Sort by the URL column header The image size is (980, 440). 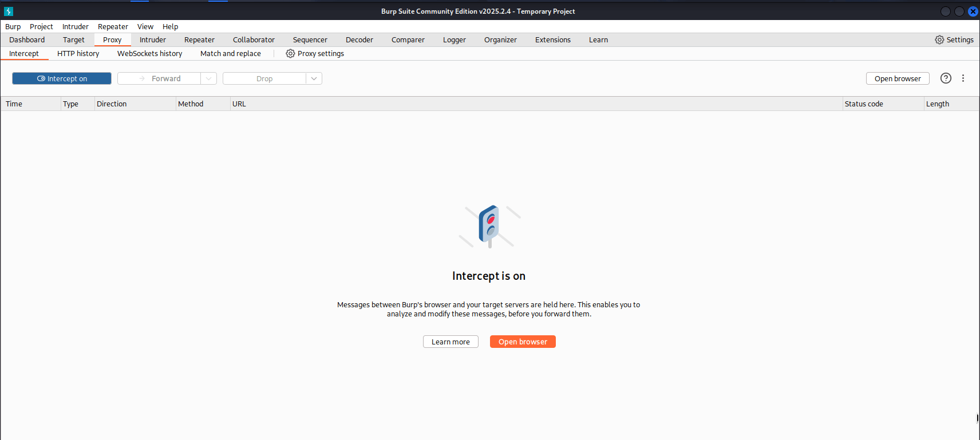[536, 104]
